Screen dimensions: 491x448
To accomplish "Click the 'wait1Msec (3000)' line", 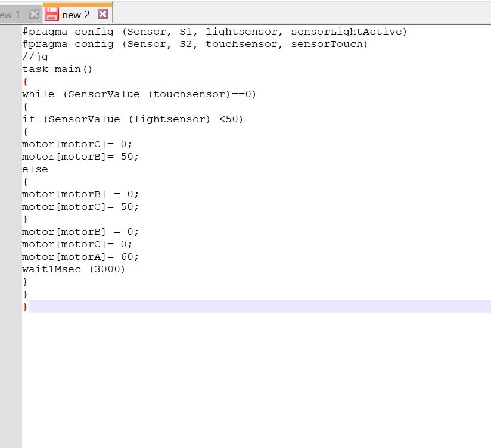I will pos(73,269).
